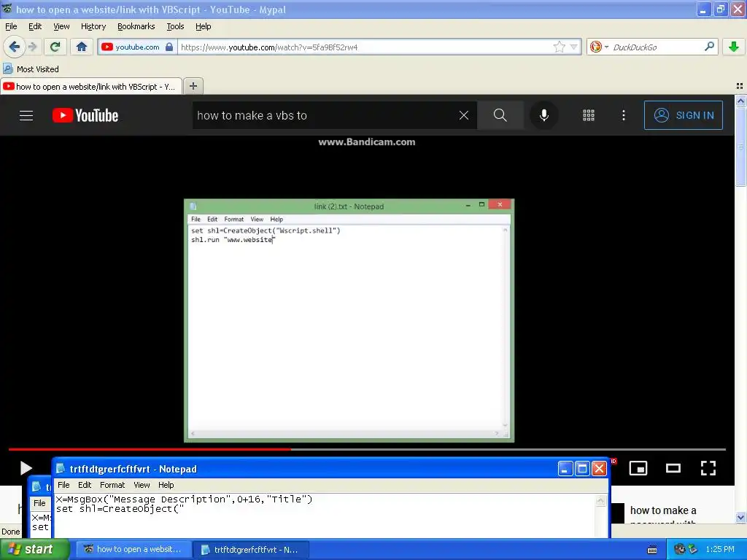Click the SIGN IN button
This screenshot has height=560, width=747.
pos(683,115)
